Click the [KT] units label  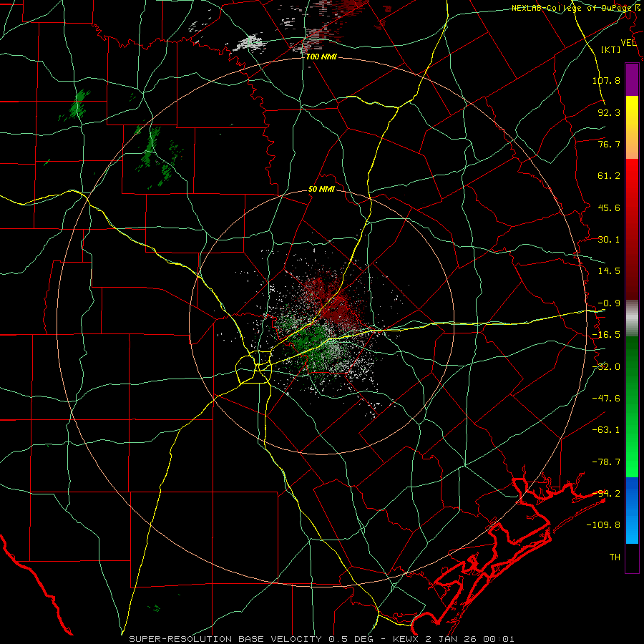click(x=611, y=49)
